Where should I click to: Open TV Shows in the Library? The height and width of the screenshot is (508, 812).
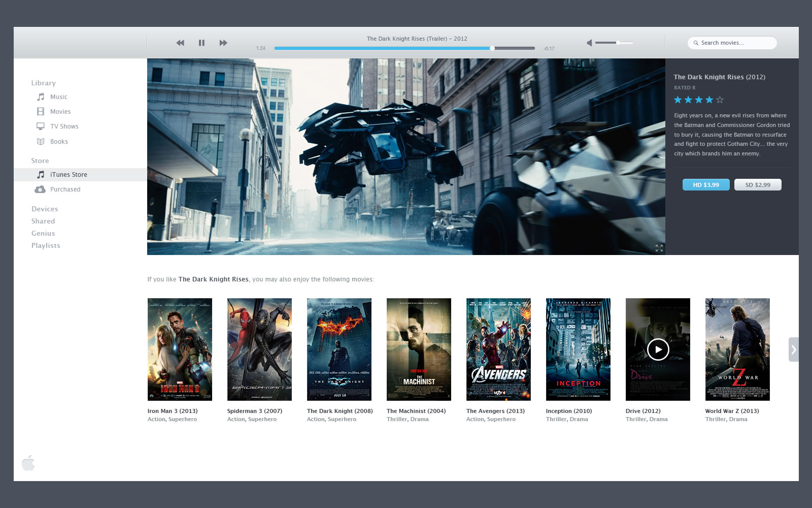(x=64, y=126)
